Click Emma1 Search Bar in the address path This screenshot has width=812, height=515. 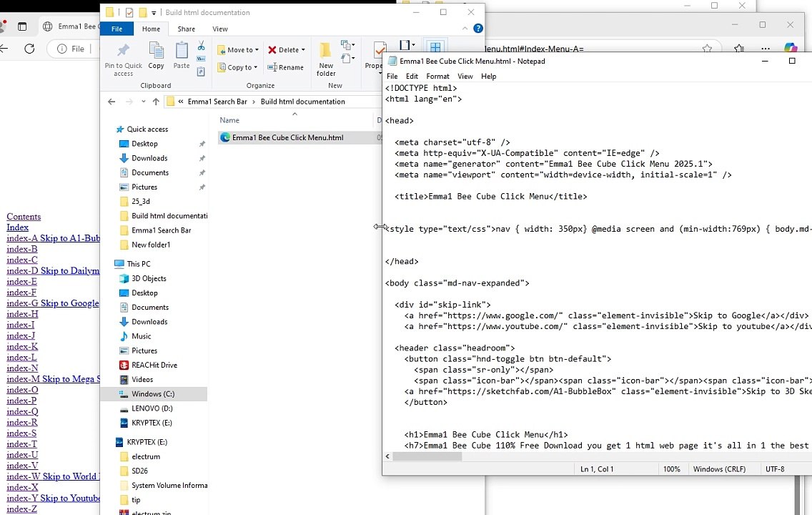(x=217, y=102)
